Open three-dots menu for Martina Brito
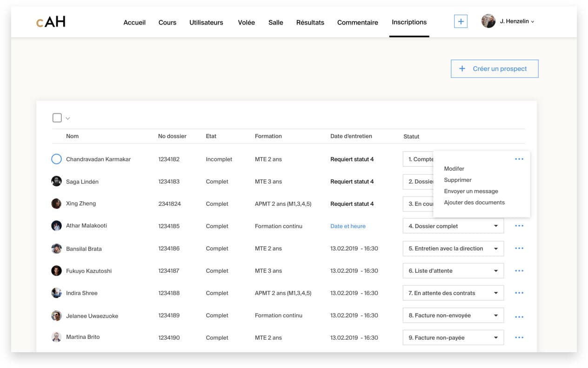This screenshot has height=368, width=588. [519, 337]
